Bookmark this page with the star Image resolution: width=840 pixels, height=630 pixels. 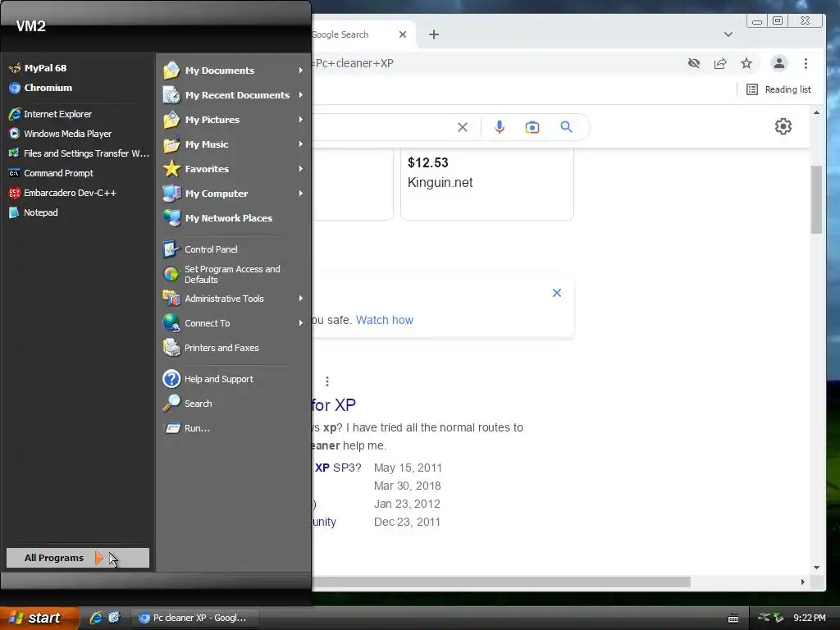point(746,63)
